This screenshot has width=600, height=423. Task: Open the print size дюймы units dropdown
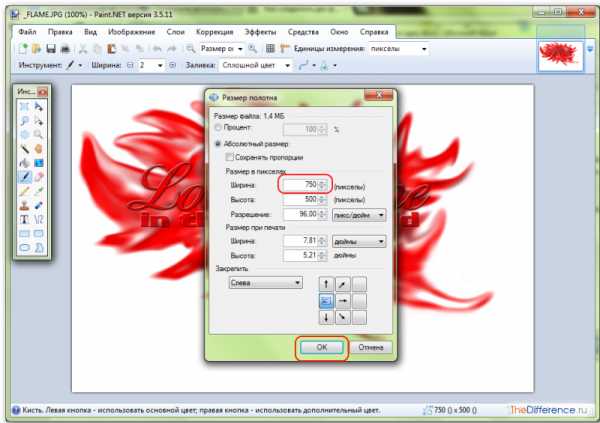point(359,242)
